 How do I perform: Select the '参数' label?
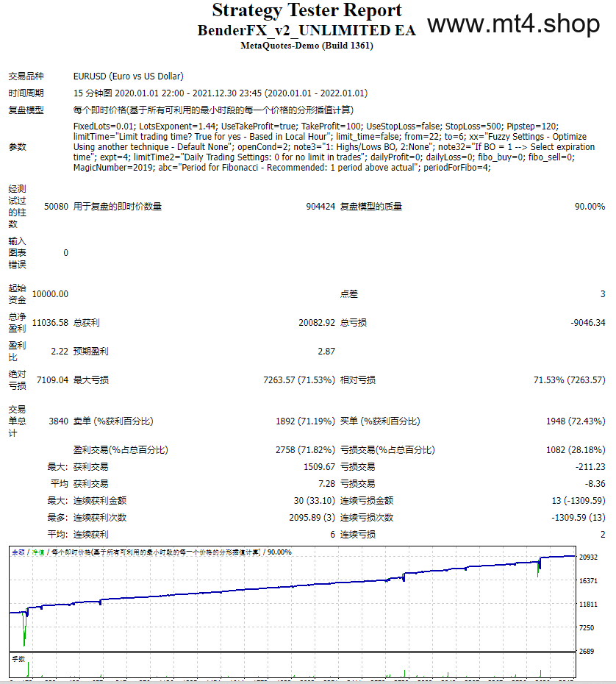[18, 147]
